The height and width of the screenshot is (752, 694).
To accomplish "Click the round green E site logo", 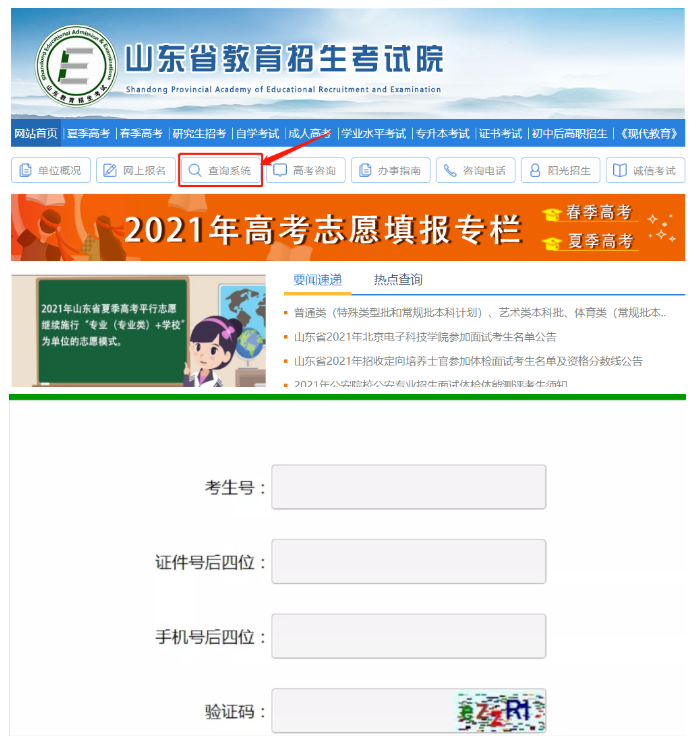I will tap(76, 66).
